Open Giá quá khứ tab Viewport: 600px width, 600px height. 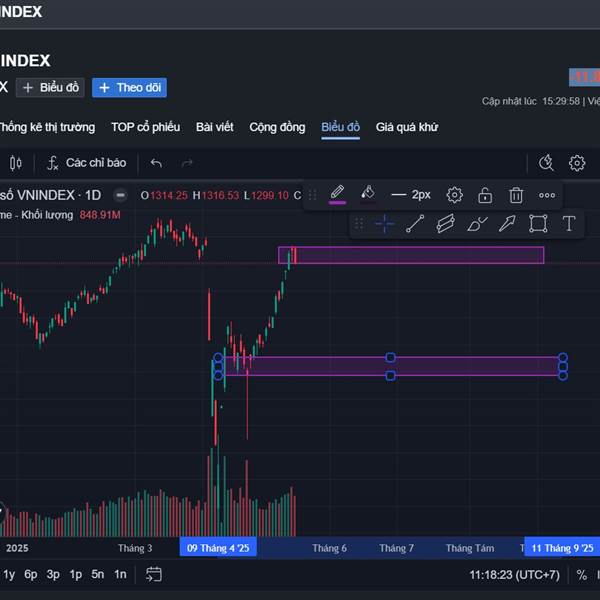[407, 127]
